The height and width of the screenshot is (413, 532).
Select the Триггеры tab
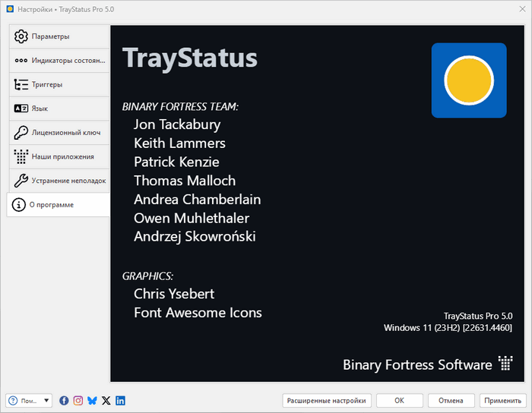(58, 84)
